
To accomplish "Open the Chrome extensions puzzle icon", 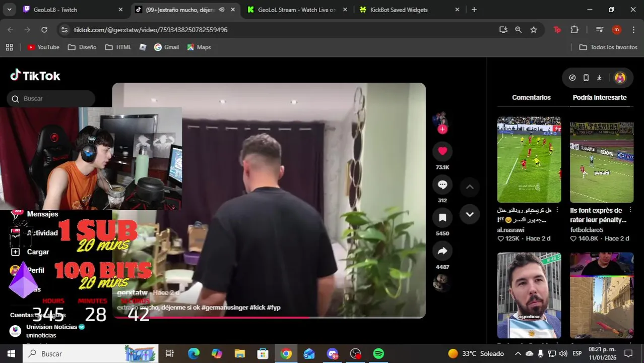I will point(574,30).
